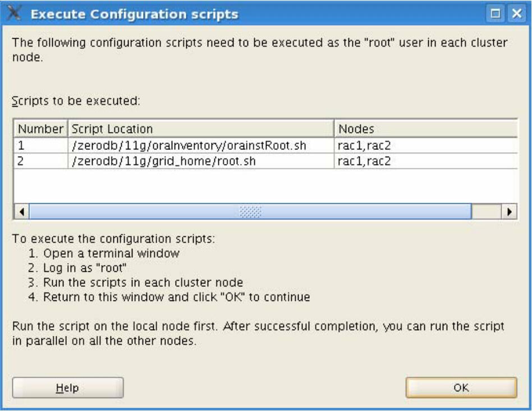The width and height of the screenshot is (532, 411).
Task: Maximize the Execute Configuration scripts dialog
Action: [497, 13]
